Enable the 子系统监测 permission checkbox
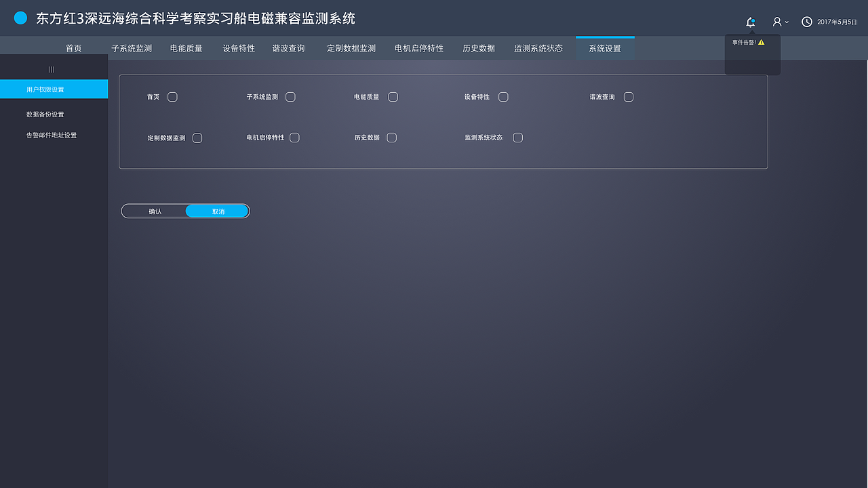This screenshot has height=488, width=868. pyautogui.click(x=290, y=97)
